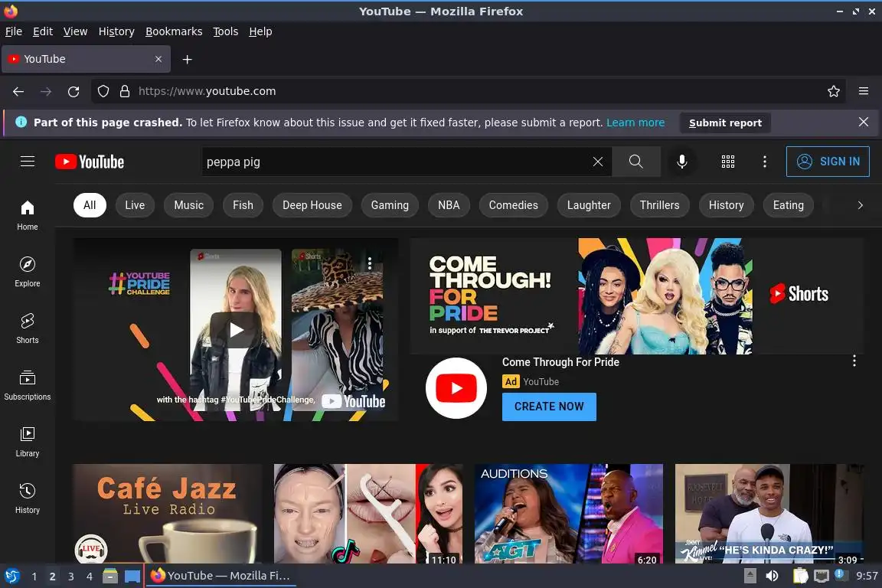The height and width of the screenshot is (588, 882).
Task: Follow the Learn more link
Action: tap(635, 122)
